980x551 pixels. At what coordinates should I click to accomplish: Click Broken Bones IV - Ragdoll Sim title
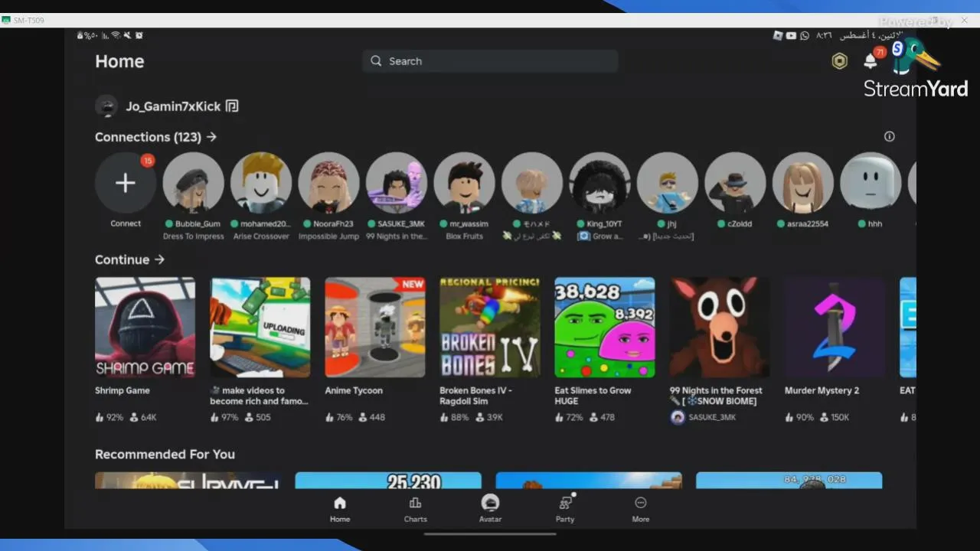point(475,396)
